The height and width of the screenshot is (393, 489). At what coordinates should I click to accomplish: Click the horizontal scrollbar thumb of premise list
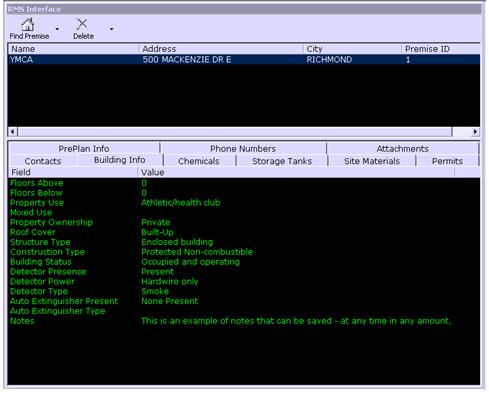pos(235,131)
